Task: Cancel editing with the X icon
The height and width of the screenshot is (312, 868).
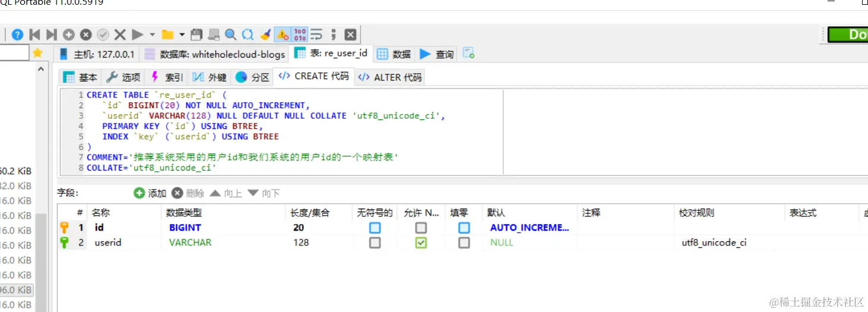Action: (x=120, y=34)
